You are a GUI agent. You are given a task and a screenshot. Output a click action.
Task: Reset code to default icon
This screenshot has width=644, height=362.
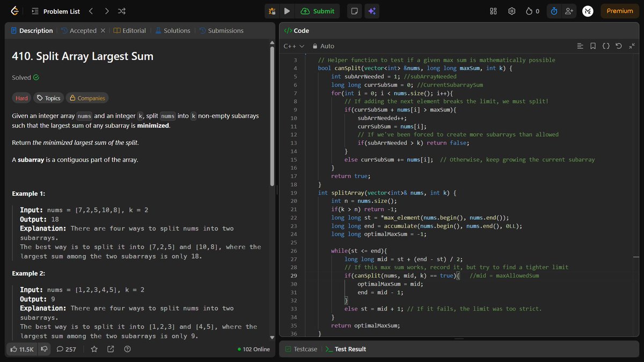tap(618, 46)
